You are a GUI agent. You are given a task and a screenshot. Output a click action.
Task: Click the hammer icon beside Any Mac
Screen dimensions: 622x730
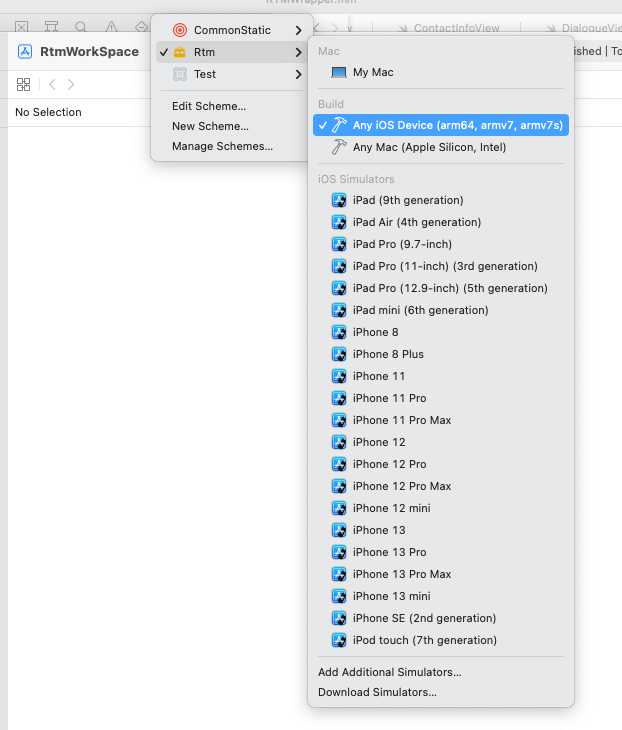tap(338, 147)
